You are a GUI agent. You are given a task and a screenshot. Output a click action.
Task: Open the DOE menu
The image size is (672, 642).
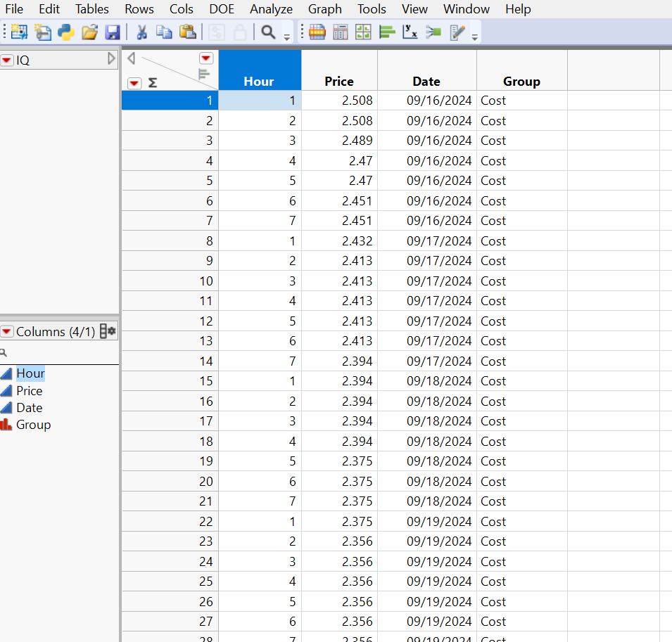(x=221, y=9)
